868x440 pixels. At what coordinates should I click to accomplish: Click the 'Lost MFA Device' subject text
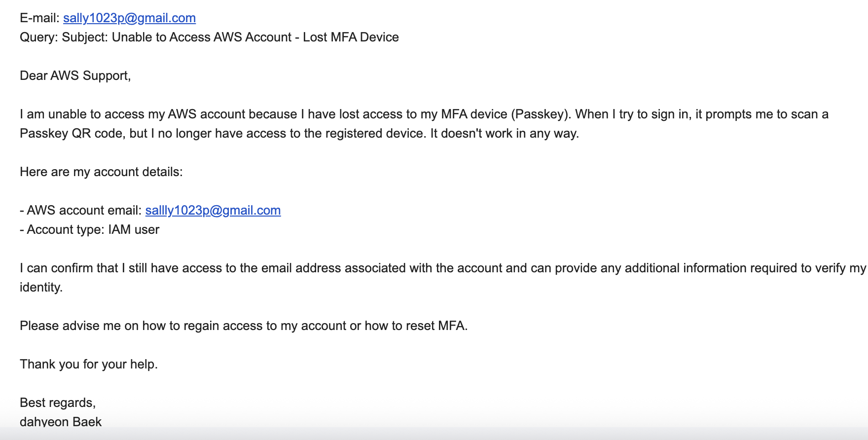(351, 37)
